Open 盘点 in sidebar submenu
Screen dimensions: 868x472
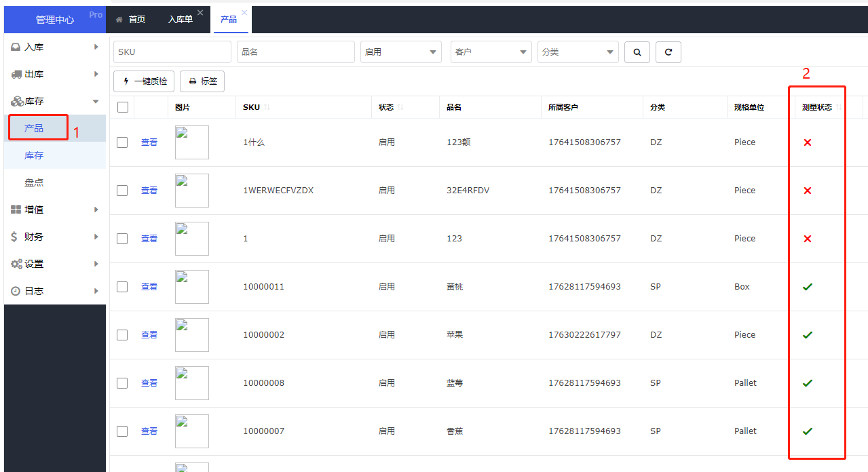[55, 182]
